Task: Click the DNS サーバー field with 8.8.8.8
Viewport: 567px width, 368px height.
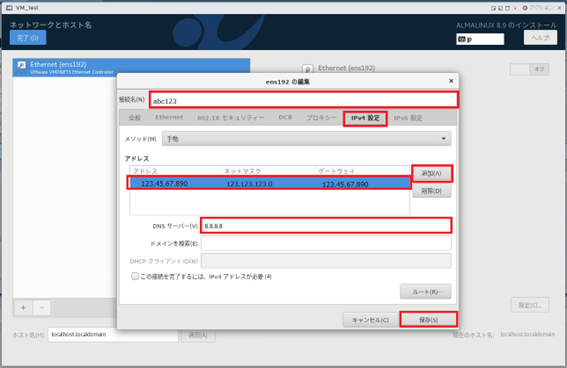Action: 326,226
